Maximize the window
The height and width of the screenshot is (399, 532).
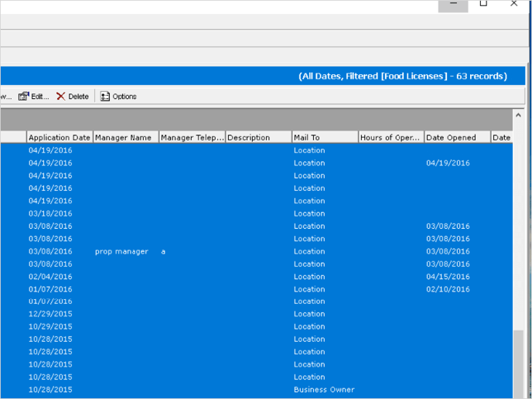tap(483, 4)
